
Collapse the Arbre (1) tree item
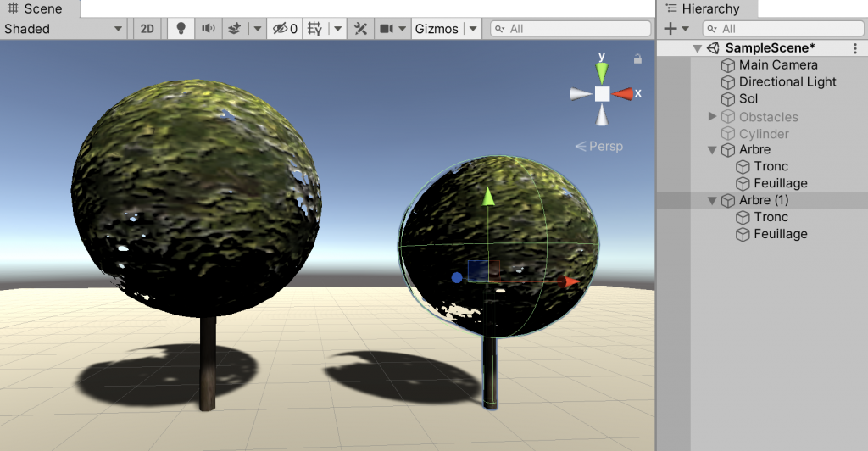coord(712,201)
